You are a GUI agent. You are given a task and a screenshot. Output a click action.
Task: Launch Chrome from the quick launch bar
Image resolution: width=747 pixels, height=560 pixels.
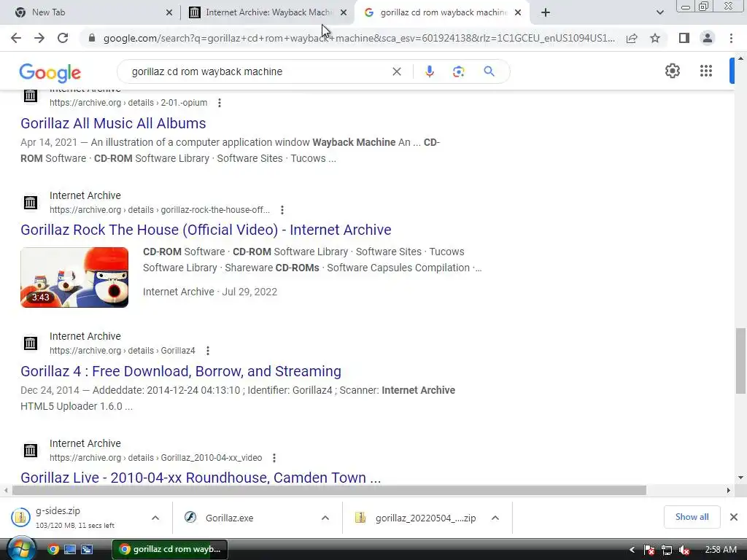pyautogui.click(x=53, y=550)
